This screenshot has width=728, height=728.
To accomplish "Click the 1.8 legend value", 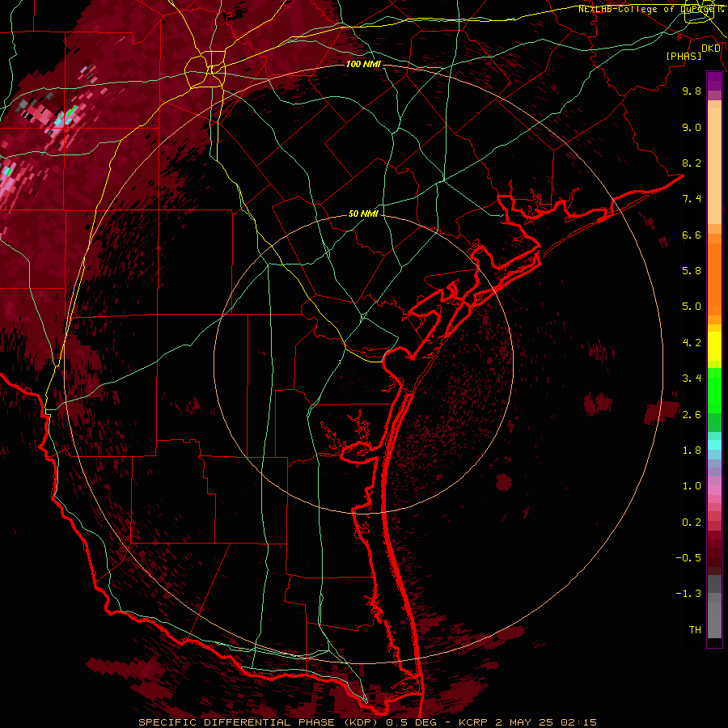I will pos(692,451).
